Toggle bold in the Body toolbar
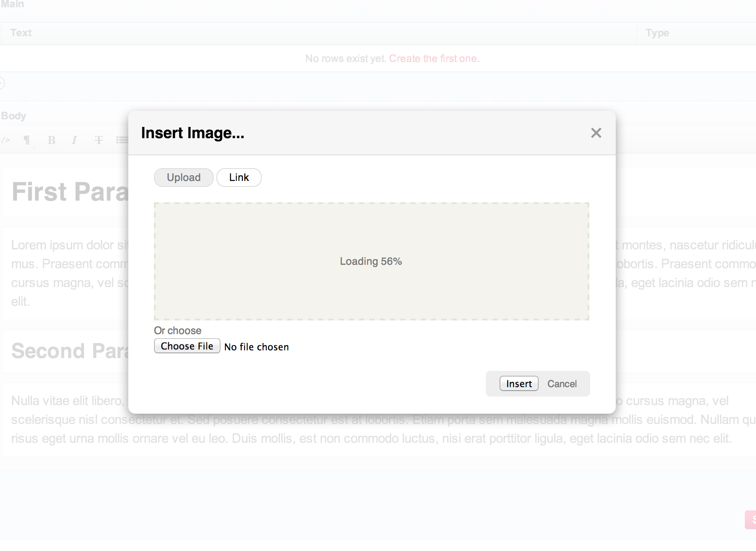 click(x=52, y=140)
